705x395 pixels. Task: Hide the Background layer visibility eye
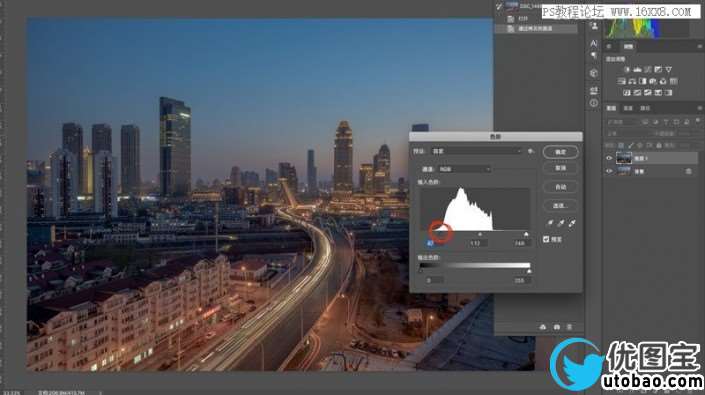pyautogui.click(x=609, y=171)
